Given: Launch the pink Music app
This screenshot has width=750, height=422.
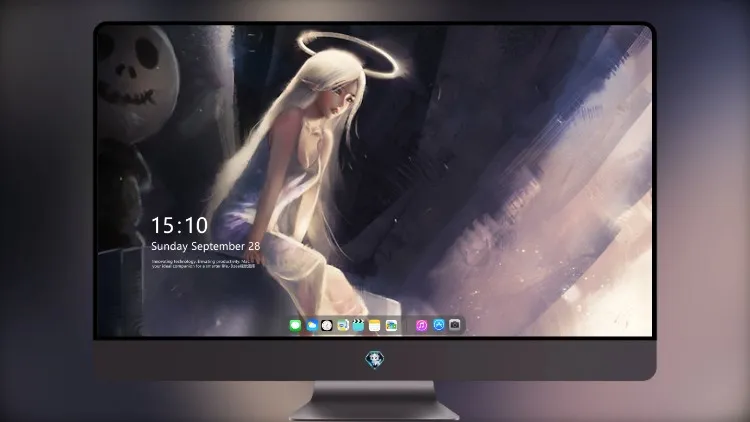Looking at the screenshot, I should 421,325.
